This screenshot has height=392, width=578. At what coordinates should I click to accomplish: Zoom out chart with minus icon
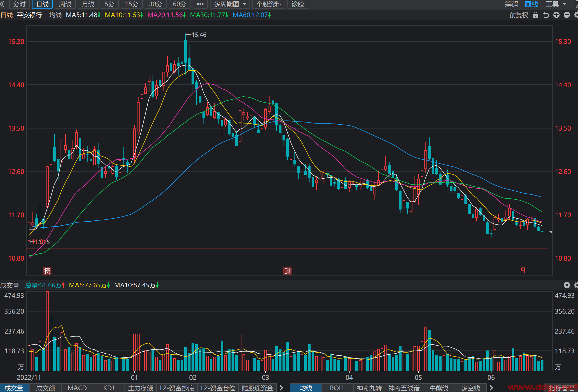pos(567,15)
